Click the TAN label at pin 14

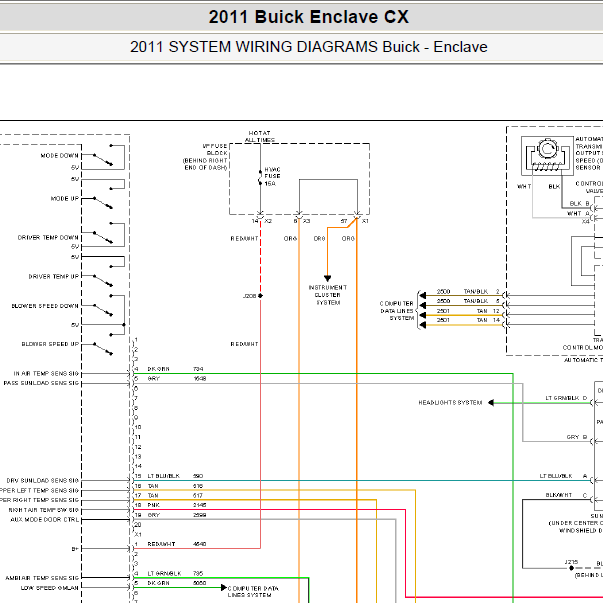click(482, 320)
